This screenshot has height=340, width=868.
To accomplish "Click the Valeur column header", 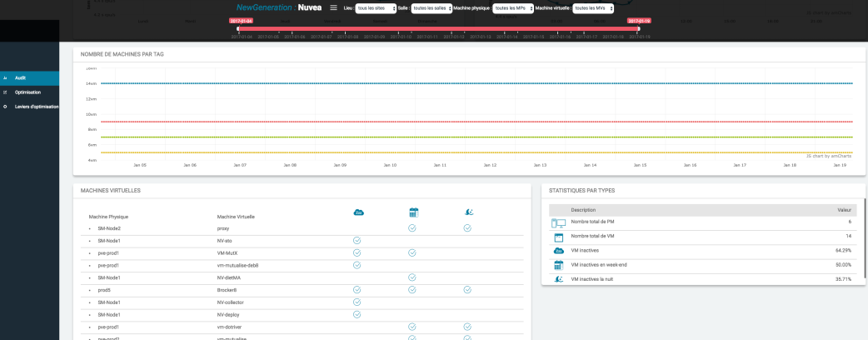I will (x=844, y=210).
